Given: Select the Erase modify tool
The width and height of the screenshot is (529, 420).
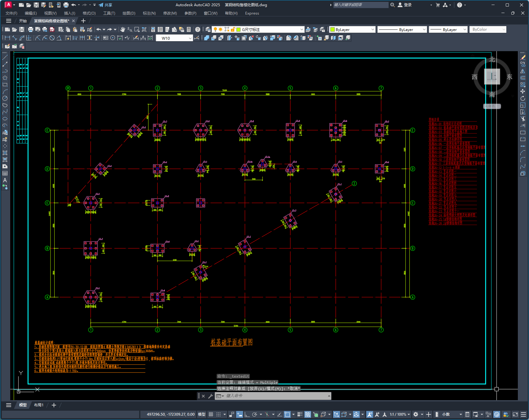Looking at the screenshot, I should pyautogui.click(x=523, y=57).
